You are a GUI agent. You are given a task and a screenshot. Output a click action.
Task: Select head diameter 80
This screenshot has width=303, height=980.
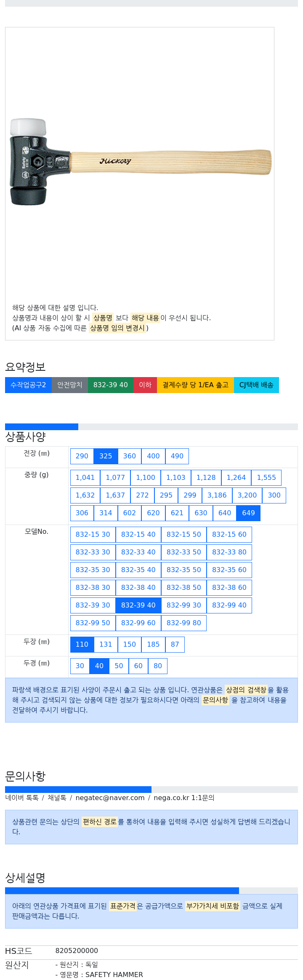coord(158,666)
